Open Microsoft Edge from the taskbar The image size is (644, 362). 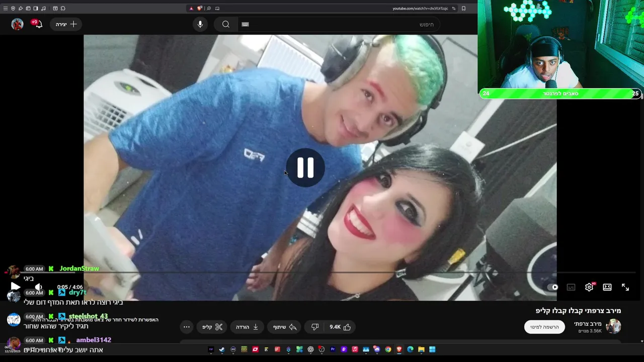click(410, 349)
